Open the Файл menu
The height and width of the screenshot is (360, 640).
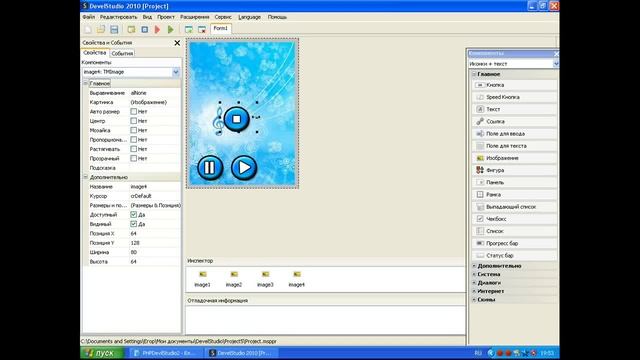click(89, 17)
